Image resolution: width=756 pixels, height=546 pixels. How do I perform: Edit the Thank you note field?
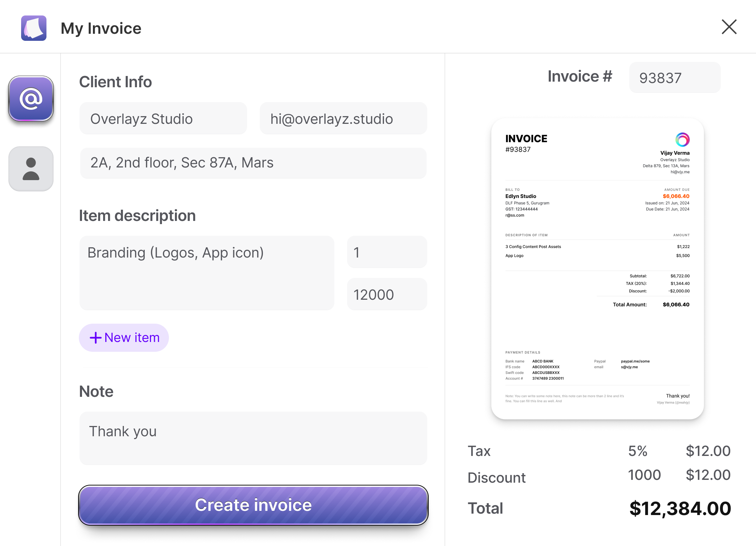(253, 438)
